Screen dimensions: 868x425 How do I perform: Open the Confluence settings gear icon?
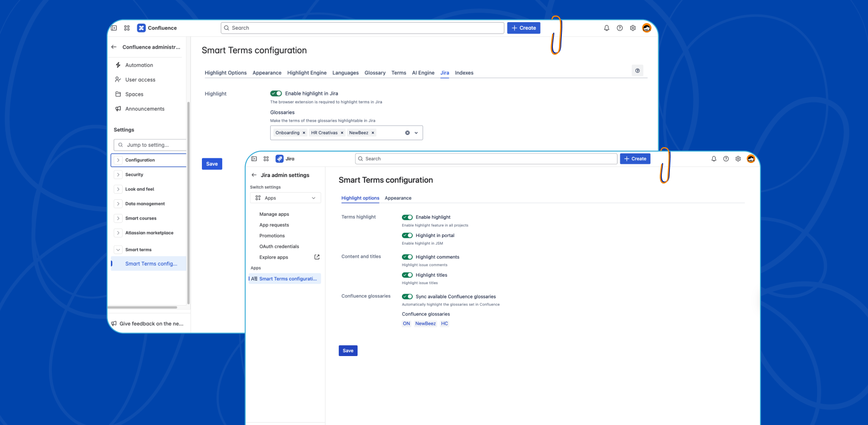[x=633, y=28]
